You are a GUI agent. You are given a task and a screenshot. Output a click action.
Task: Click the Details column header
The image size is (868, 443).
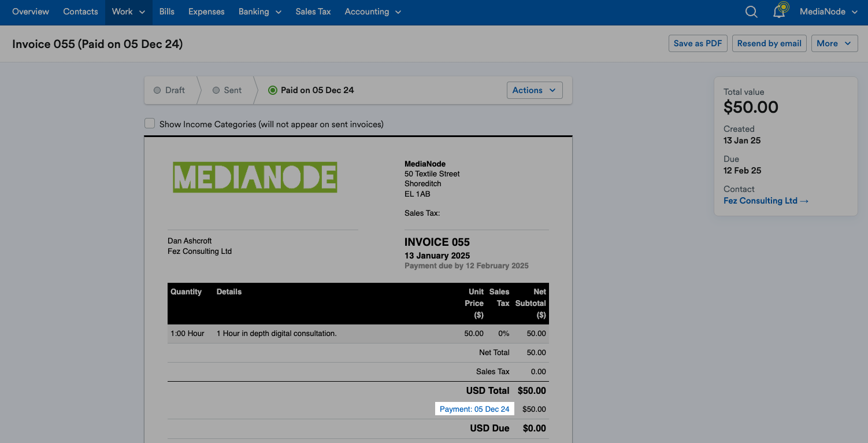[x=229, y=291]
